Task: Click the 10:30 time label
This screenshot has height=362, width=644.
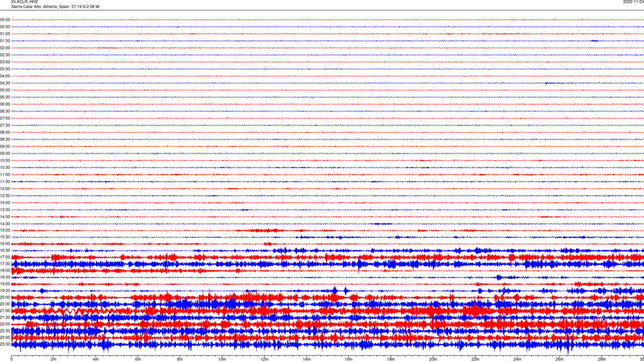Action: point(5,168)
